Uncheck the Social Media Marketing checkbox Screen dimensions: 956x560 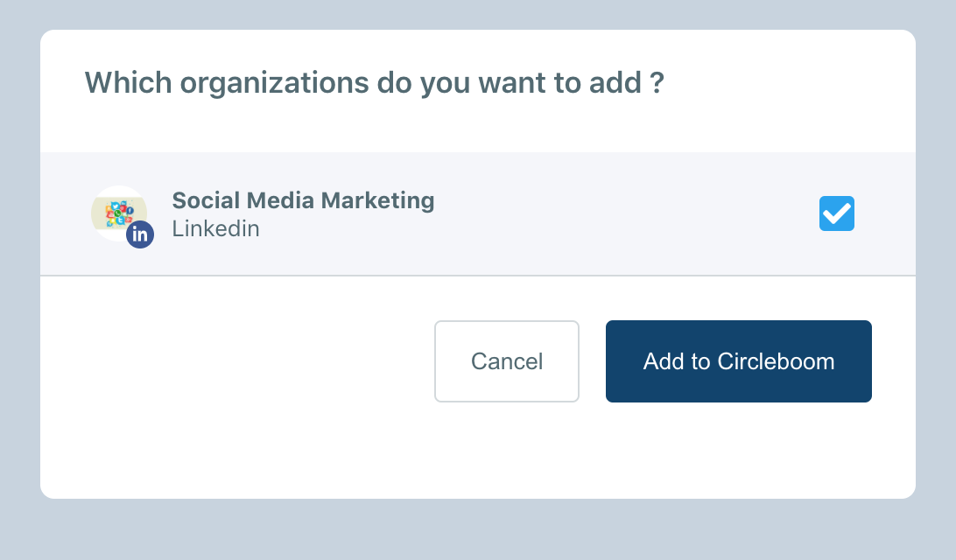pos(837,213)
